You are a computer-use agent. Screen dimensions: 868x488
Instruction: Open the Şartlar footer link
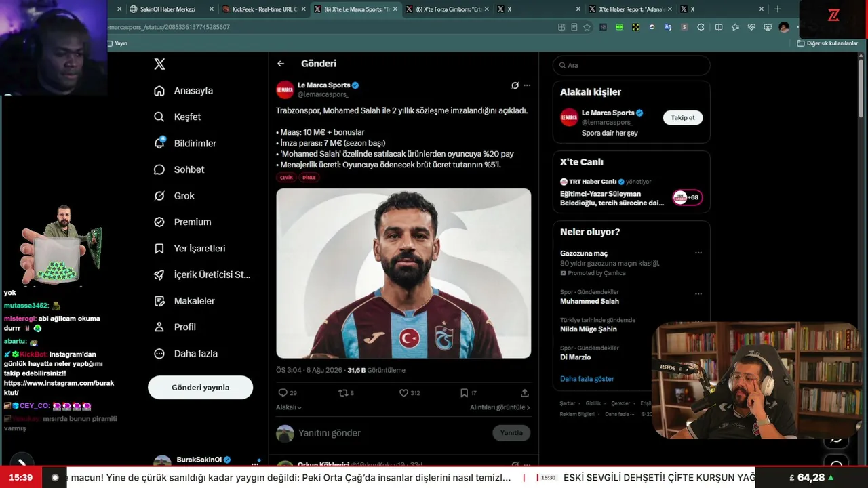click(568, 403)
